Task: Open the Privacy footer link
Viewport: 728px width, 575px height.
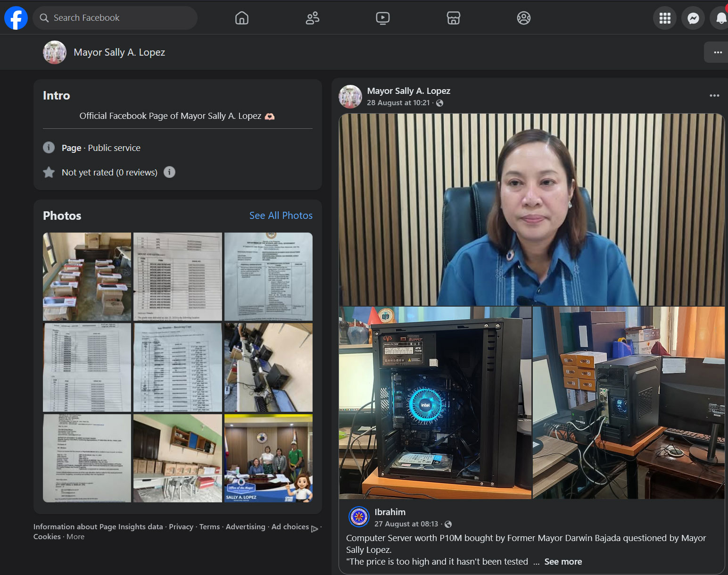Action: [x=181, y=527]
